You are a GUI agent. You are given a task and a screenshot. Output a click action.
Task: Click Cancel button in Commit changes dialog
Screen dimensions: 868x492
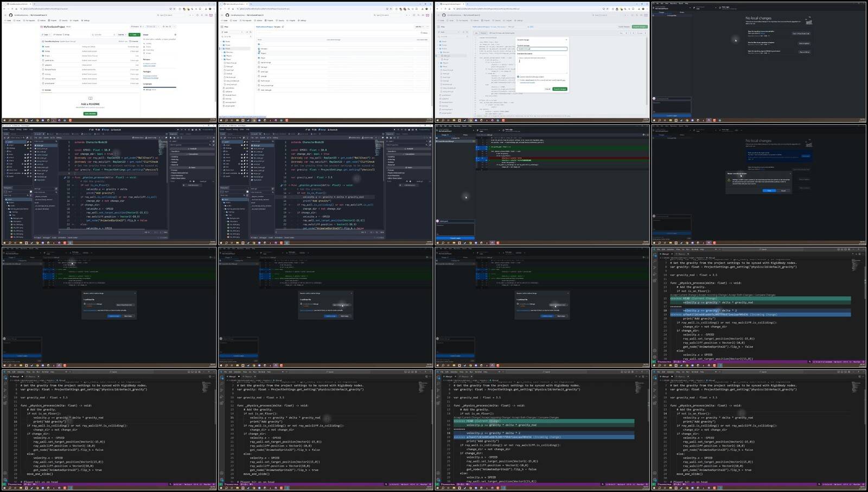tap(547, 89)
